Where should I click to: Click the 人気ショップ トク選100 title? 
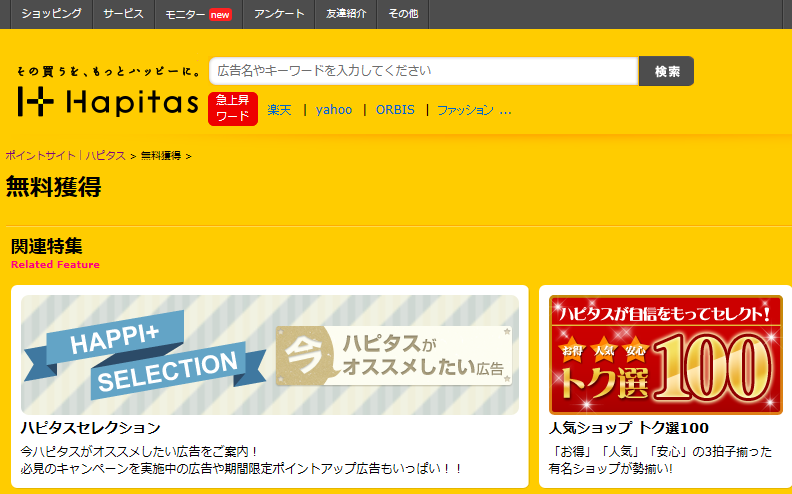(x=629, y=428)
